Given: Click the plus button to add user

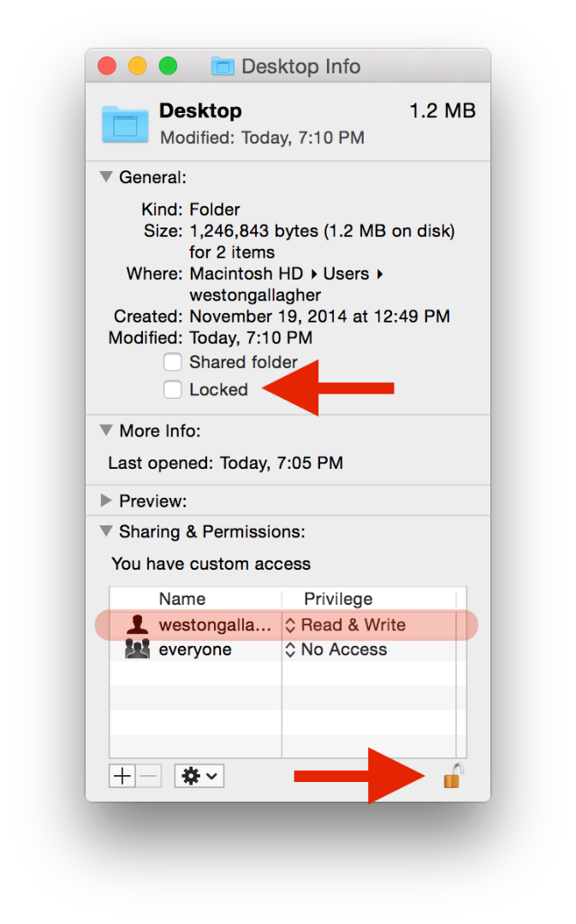Looking at the screenshot, I should (123, 776).
